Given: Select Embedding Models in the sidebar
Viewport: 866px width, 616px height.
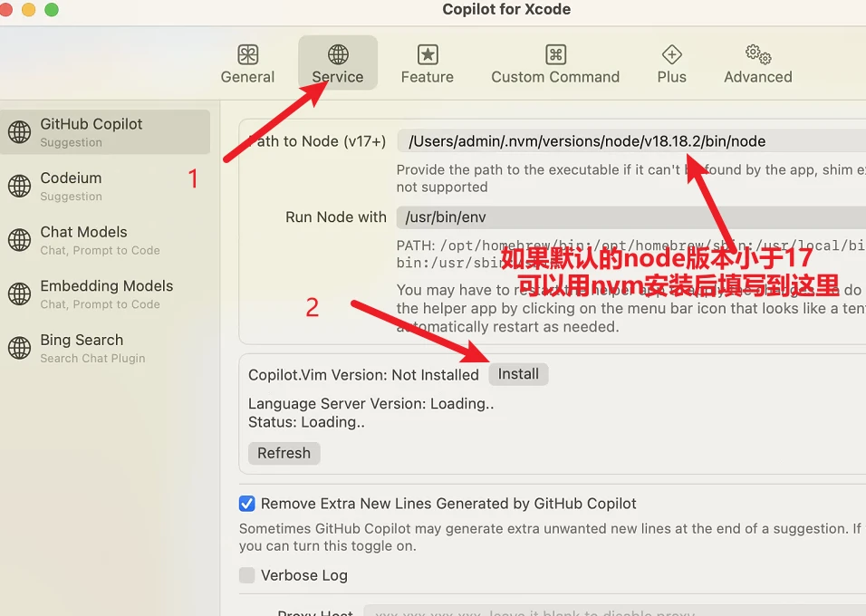Looking at the screenshot, I should [x=105, y=294].
